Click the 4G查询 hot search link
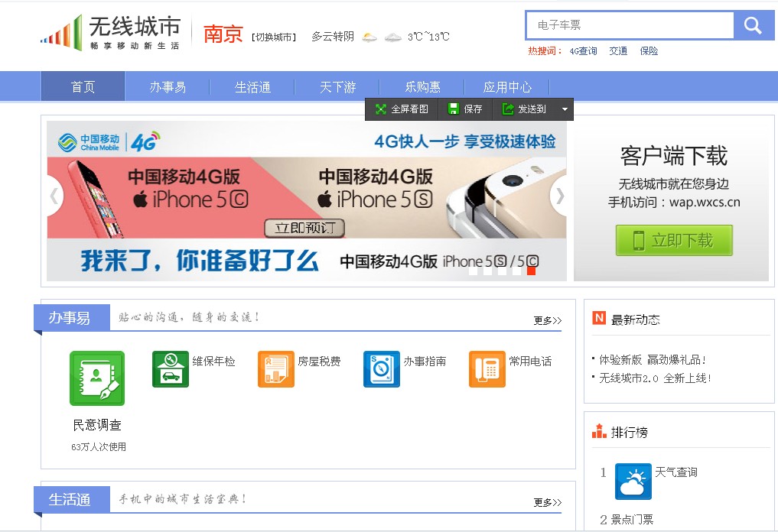Image resolution: width=778 pixels, height=532 pixels. [583, 51]
